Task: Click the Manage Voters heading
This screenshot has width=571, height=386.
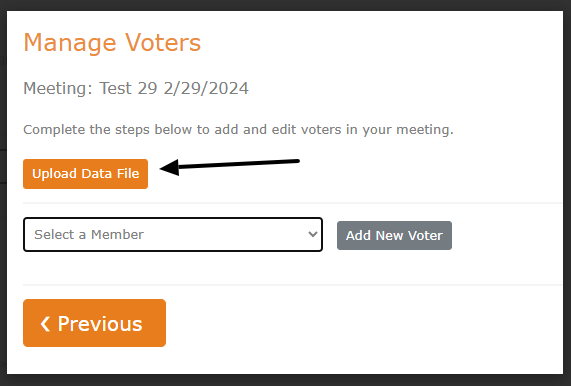Action: [x=112, y=43]
